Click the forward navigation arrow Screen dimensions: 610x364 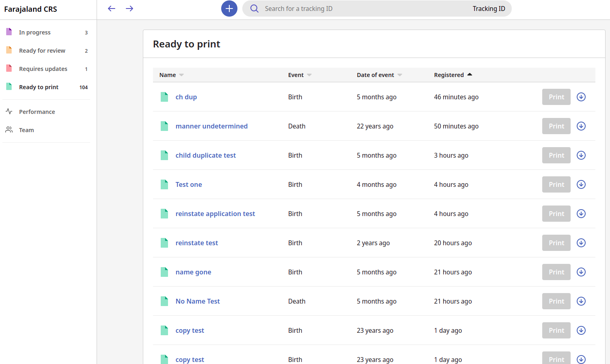[x=129, y=9]
